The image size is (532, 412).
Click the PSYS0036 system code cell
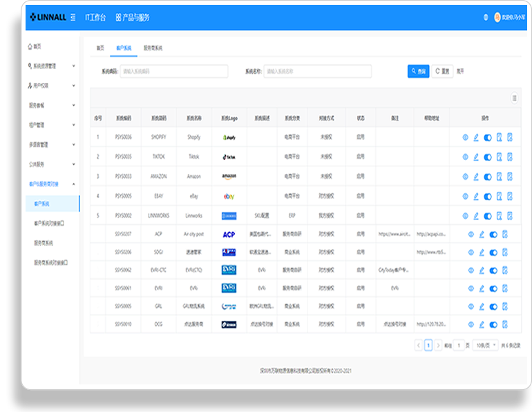(124, 137)
